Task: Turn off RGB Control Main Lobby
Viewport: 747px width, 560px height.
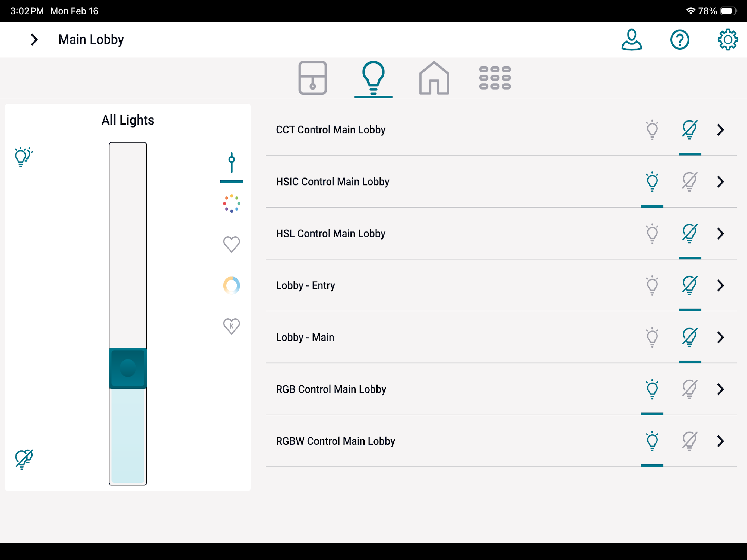Action: [689, 390]
